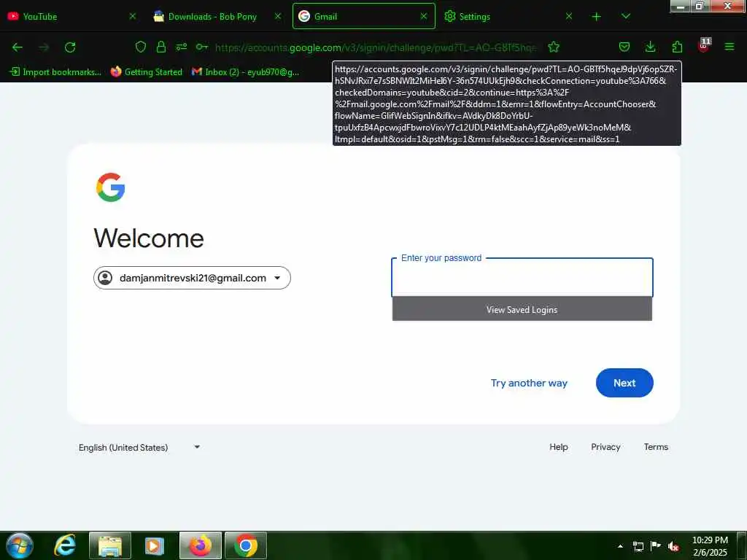The image size is (747, 560).
Task: Minimize the Firefox window
Action: [x=681, y=6]
